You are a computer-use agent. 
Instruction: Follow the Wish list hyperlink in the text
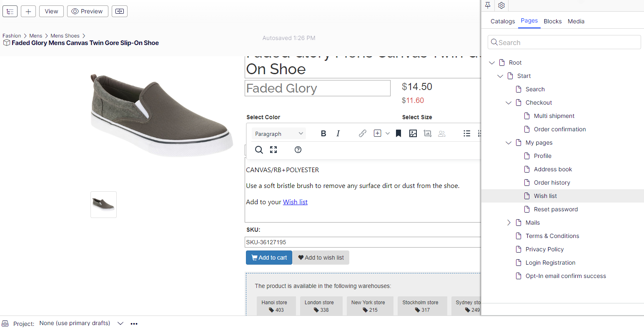tap(295, 202)
